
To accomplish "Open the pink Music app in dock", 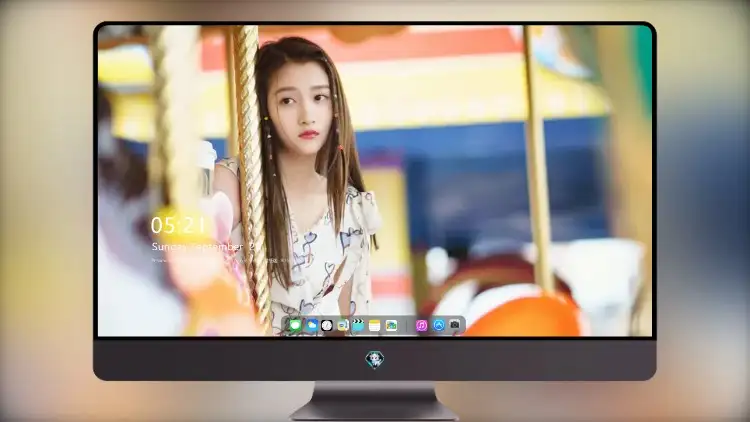I will click(421, 325).
